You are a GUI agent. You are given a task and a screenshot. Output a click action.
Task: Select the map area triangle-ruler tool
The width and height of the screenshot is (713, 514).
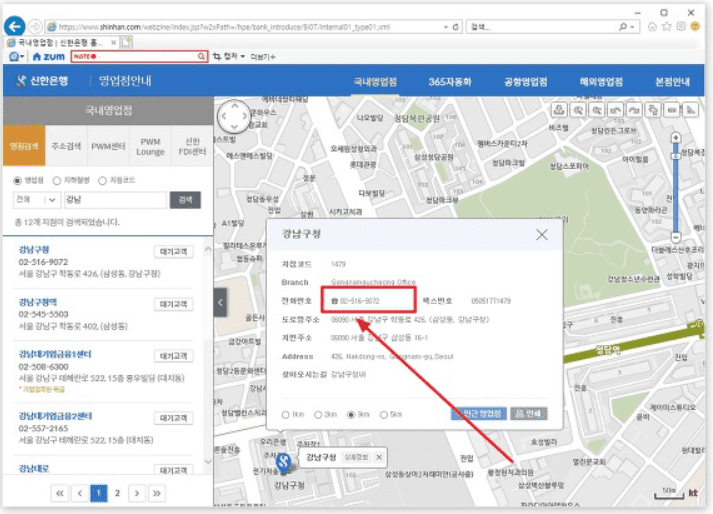pos(691,110)
